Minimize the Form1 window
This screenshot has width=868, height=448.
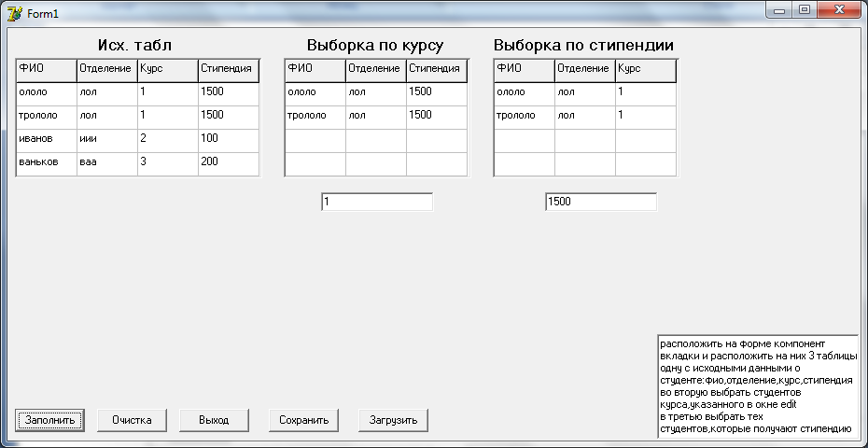pos(780,10)
